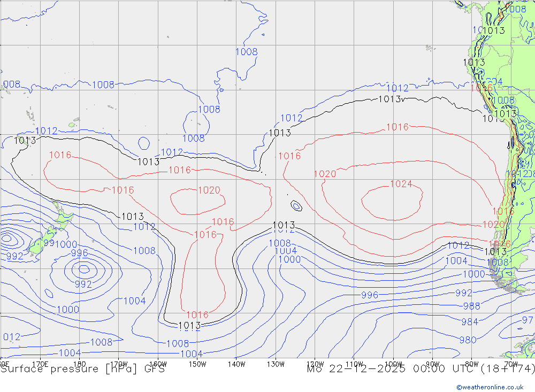535x392 pixels.
Task: Click the 140W longitude label
Action: [x=237, y=364]
